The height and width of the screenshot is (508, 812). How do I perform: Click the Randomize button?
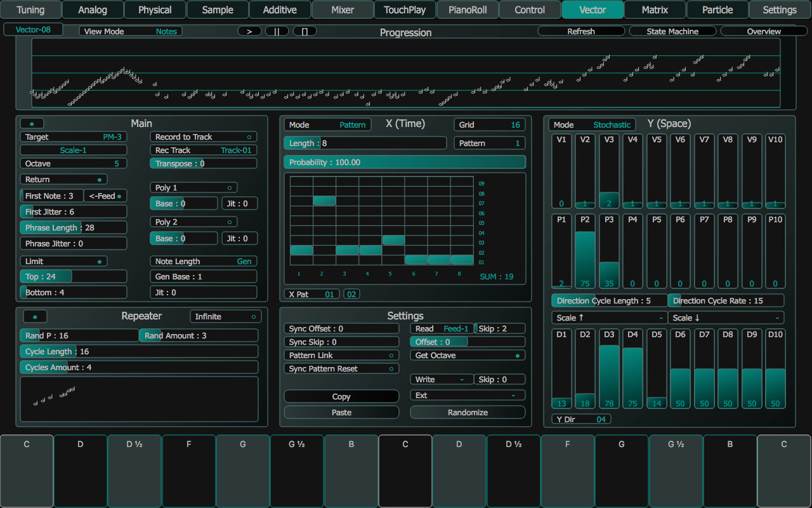pos(468,412)
